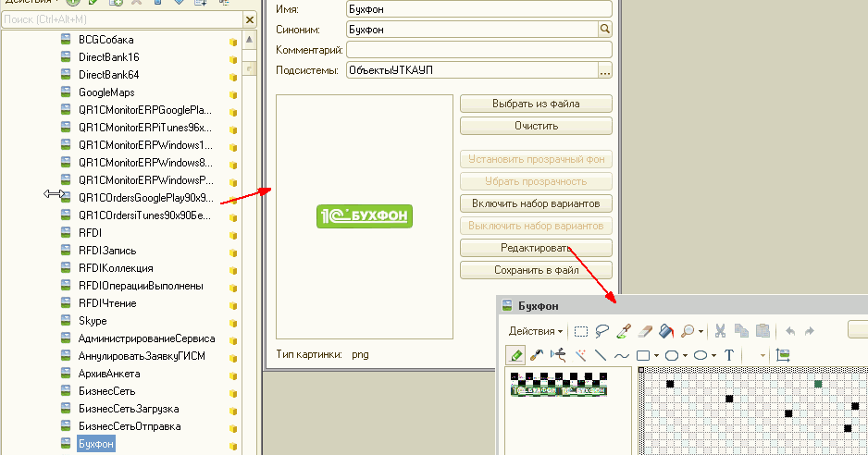Open polygon shape style dropdown
868x455 pixels.
click(x=686, y=356)
